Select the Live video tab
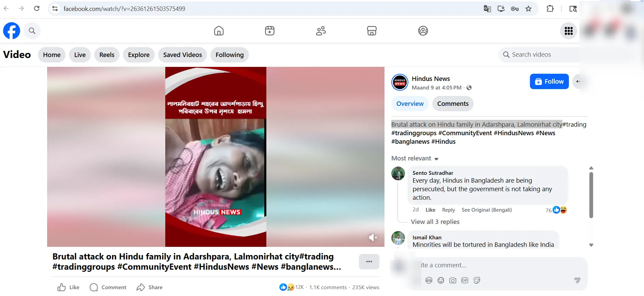The width and height of the screenshot is (644, 296). click(x=80, y=55)
